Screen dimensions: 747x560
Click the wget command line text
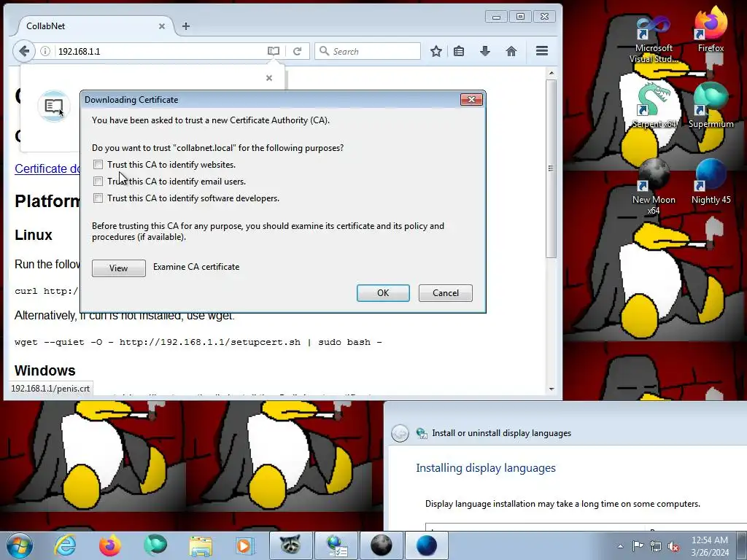point(198,343)
